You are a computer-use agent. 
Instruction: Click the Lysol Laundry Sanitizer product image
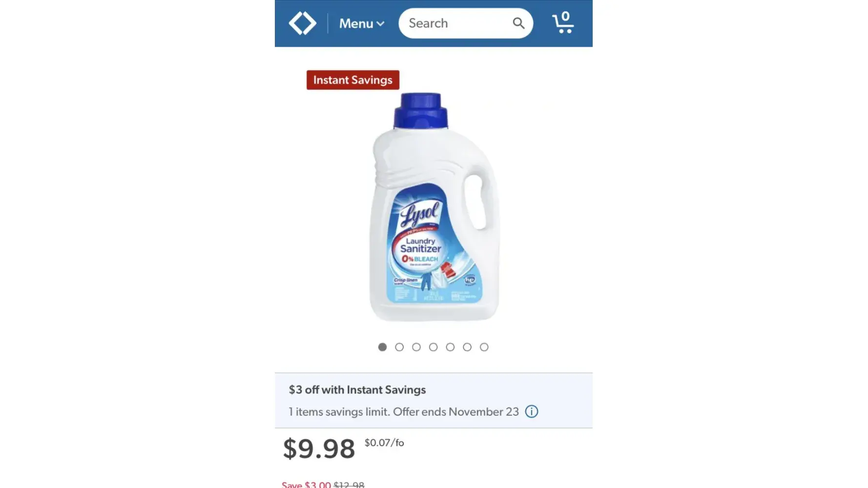[434, 207]
